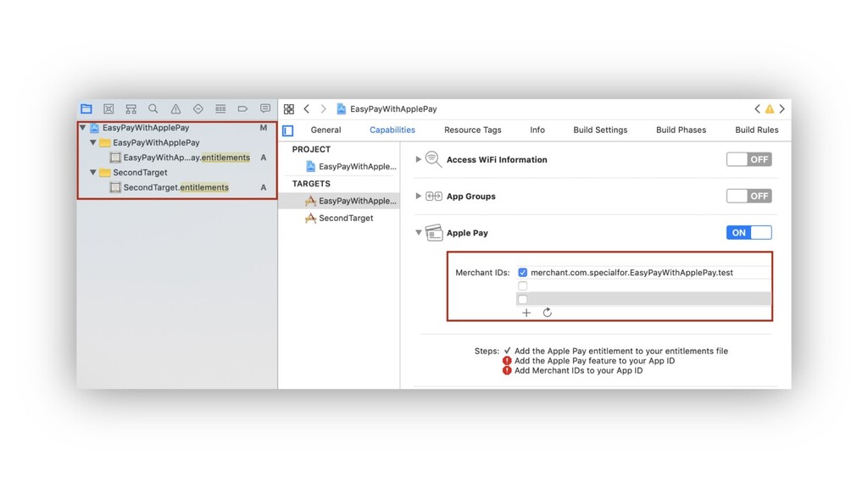The height and width of the screenshot is (488, 868).
Task: Click the yellow warning issue icon in jump bar
Action: tap(770, 109)
